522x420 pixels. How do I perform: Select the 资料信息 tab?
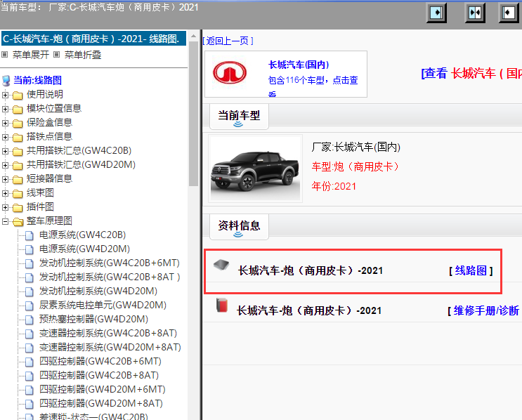(x=239, y=227)
